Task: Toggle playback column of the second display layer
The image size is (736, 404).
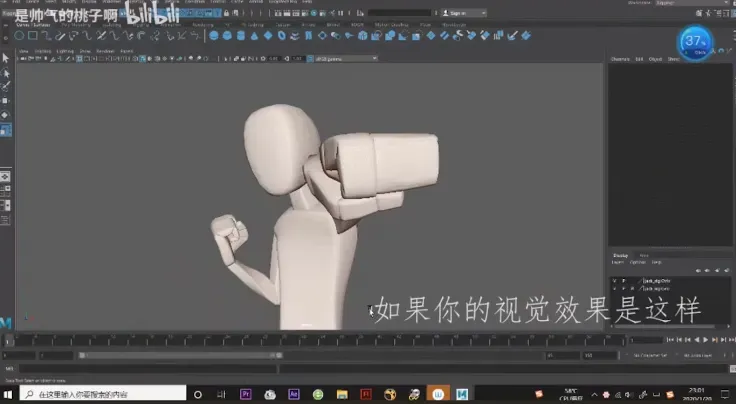Action: coord(622,288)
